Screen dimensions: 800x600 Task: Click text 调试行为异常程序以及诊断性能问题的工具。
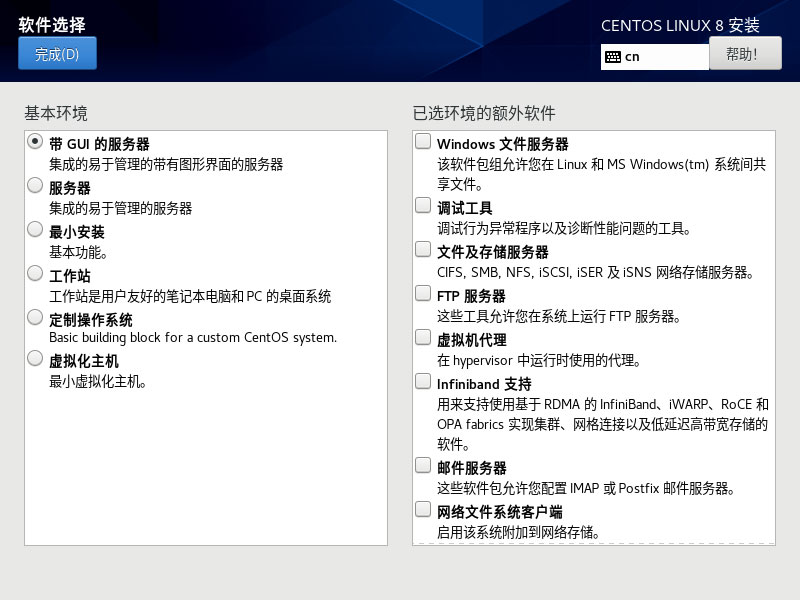coord(564,228)
